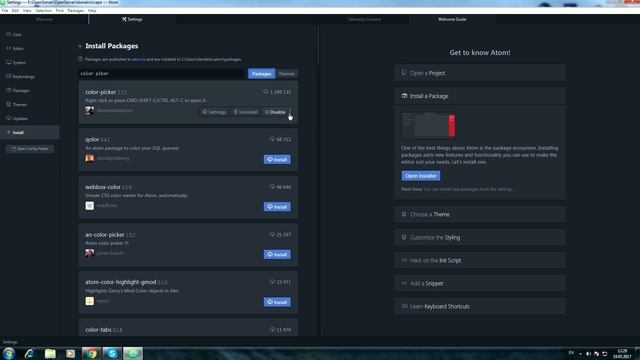This screenshot has height=360, width=640.
Task: Click the qolor download count icon
Action: [272, 139]
